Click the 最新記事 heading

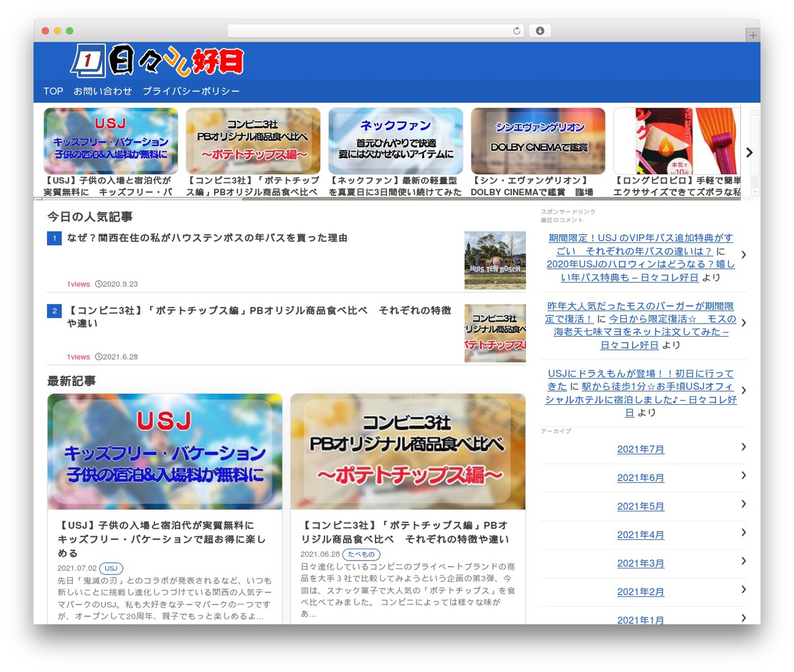71,381
